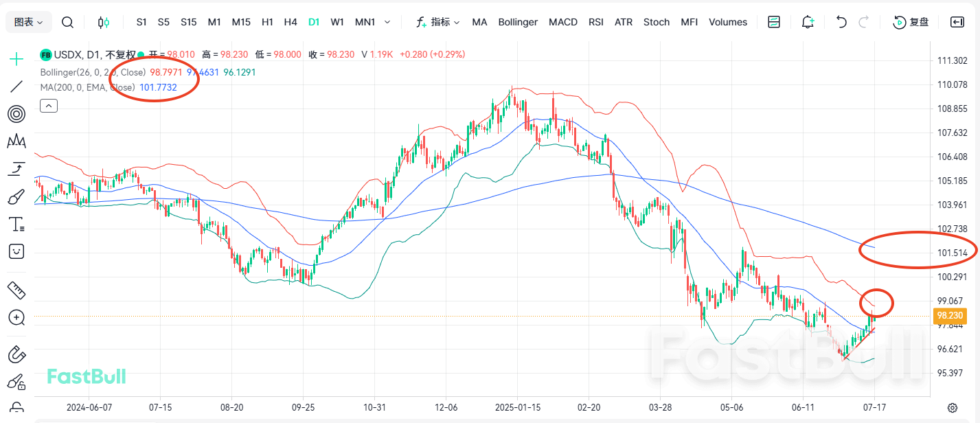Select the W1 timeframe
Screen dimensions: 980x423
tap(337, 22)
